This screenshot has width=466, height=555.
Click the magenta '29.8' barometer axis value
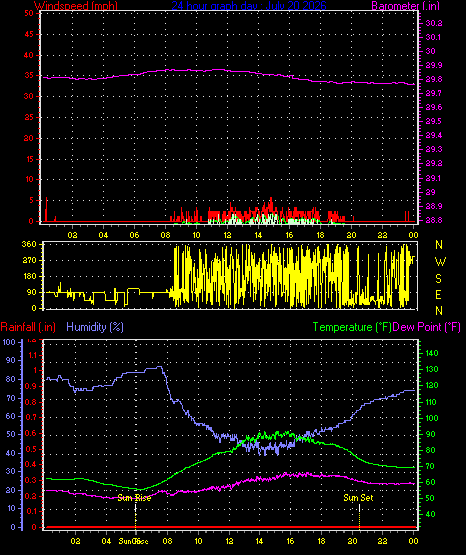pos(434,79)
